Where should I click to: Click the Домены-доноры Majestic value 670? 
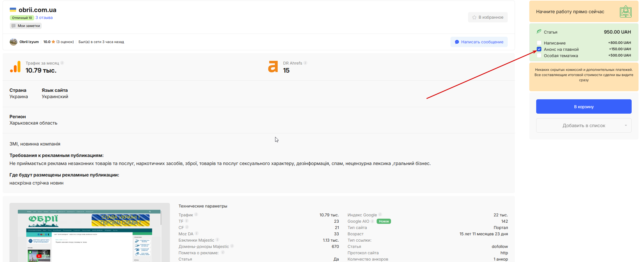pos(335,247)
